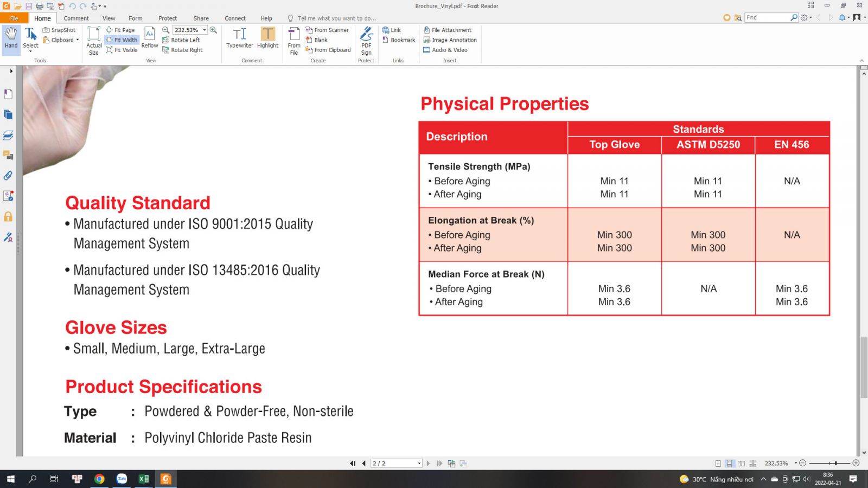Switch to the View tab
This screenshot has width=868, height=488.
tap(108, 18)
